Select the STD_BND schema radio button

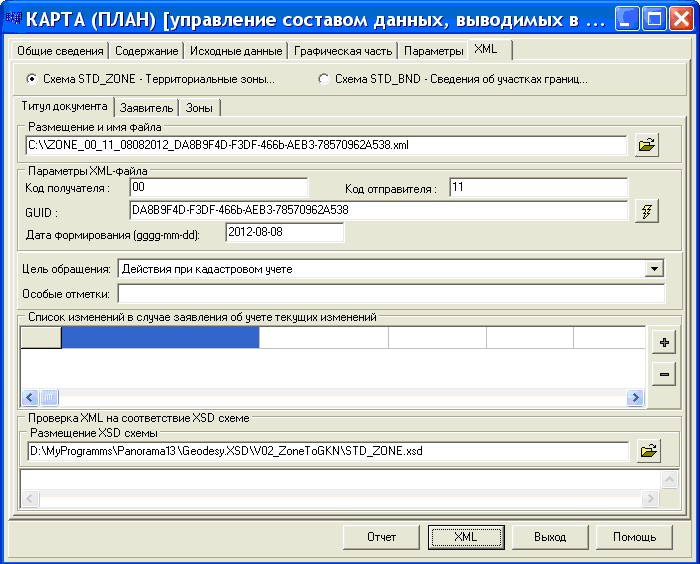(323, 78)
